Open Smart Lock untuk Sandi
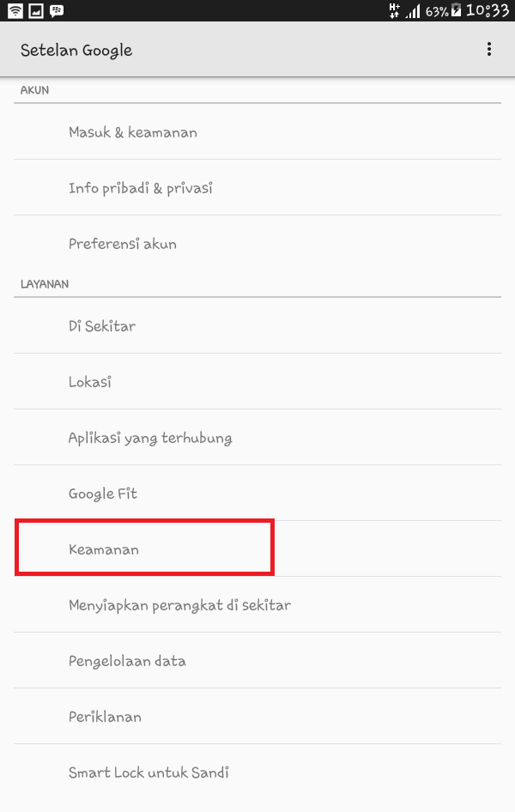 point(148,773)
